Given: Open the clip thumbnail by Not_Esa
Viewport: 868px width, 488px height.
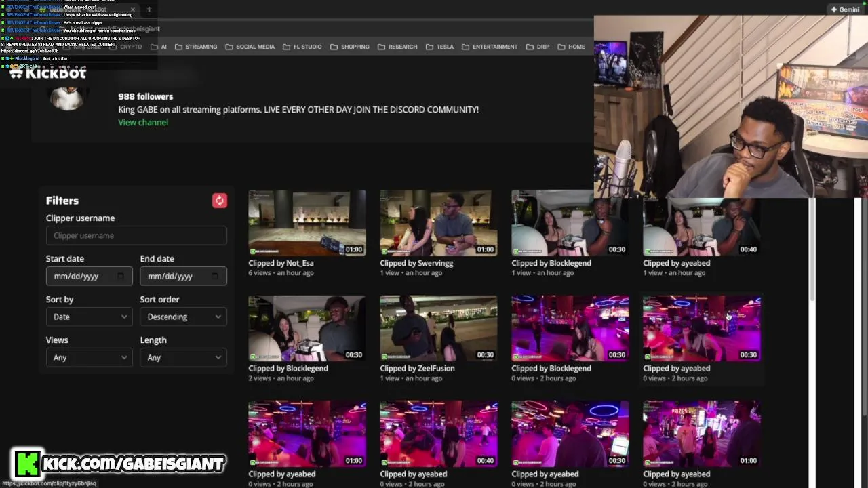Looking at the screenshot, I should (x=307, y=223).
